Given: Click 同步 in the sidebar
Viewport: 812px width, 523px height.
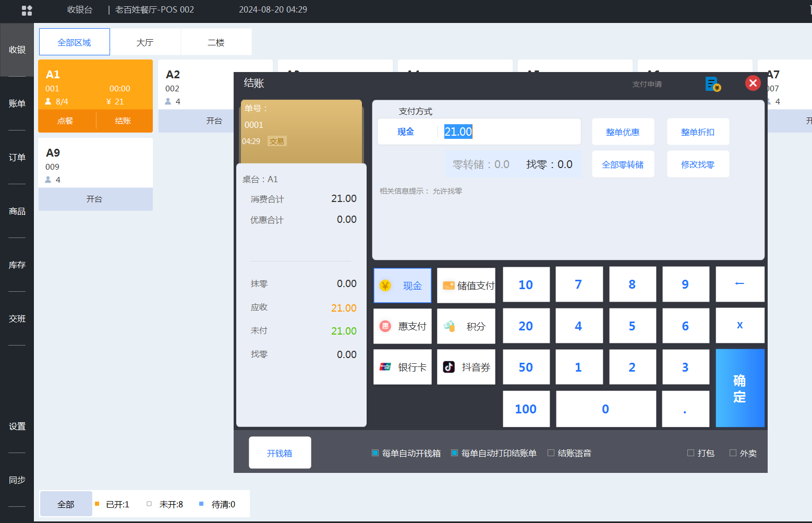Looking at the screenshot, I should click(17, 480).
